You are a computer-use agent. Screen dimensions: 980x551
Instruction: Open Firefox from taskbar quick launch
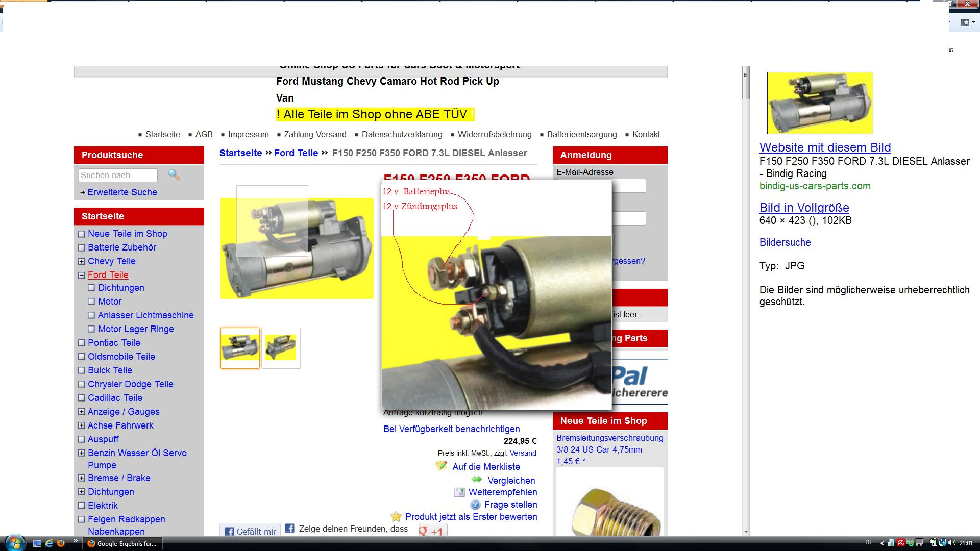(61, 543)
